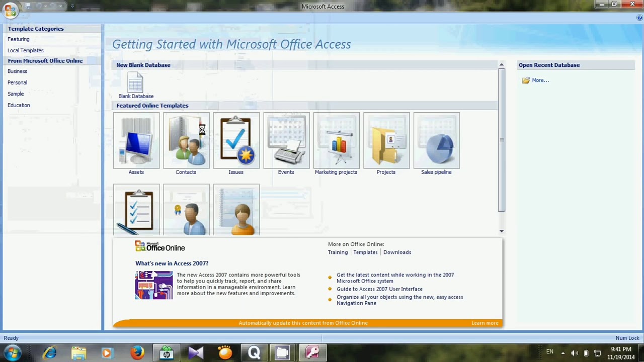Click Learn more in orange bar

(x=485, y=323)
